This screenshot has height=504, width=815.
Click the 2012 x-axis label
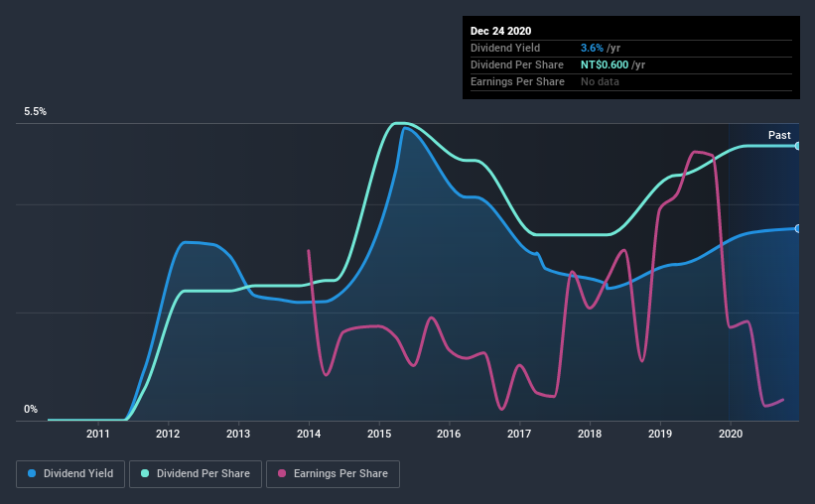[168, 434]
